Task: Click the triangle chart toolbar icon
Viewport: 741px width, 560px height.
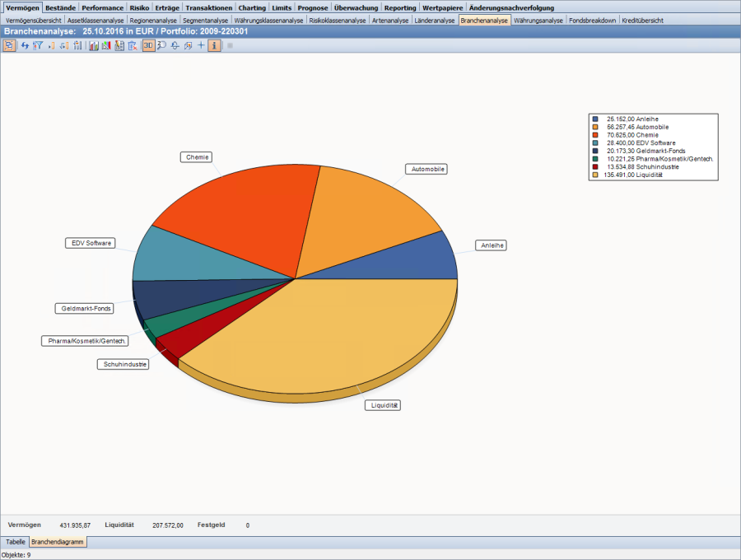Action: pos(106,45)
